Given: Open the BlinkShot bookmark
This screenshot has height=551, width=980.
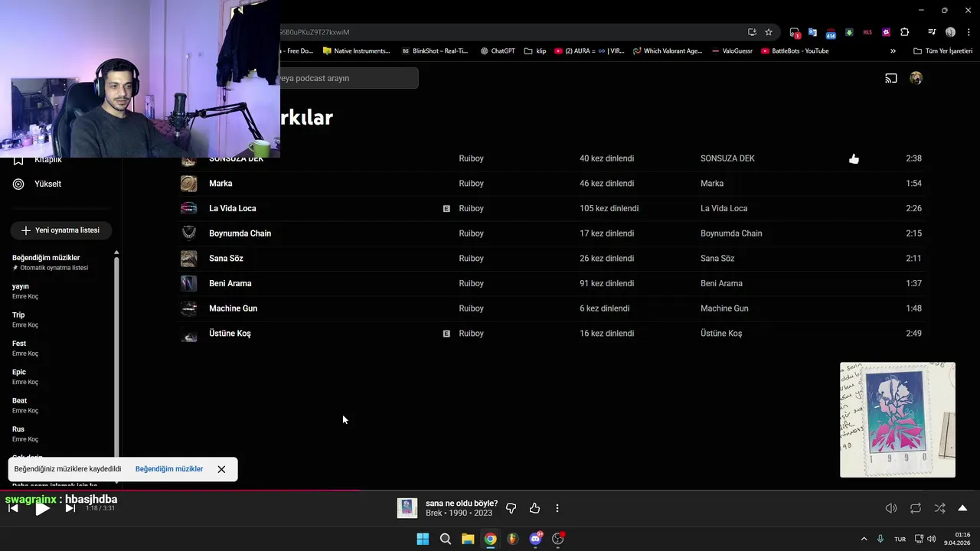Looking at the screenshot, I should 434,51.
